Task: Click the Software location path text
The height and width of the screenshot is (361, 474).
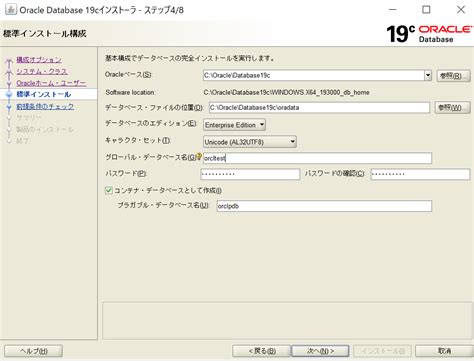Action: tap(286, 92)
